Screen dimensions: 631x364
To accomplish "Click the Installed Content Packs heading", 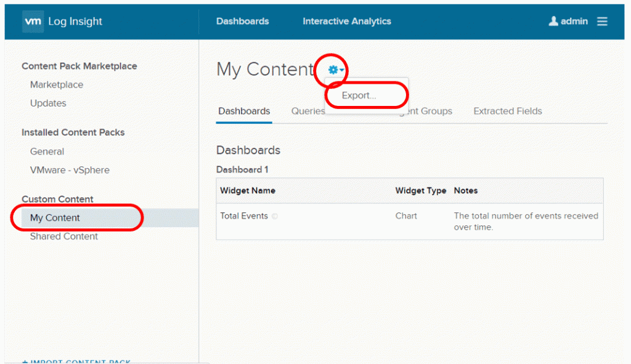I will [x=73, y=132].
